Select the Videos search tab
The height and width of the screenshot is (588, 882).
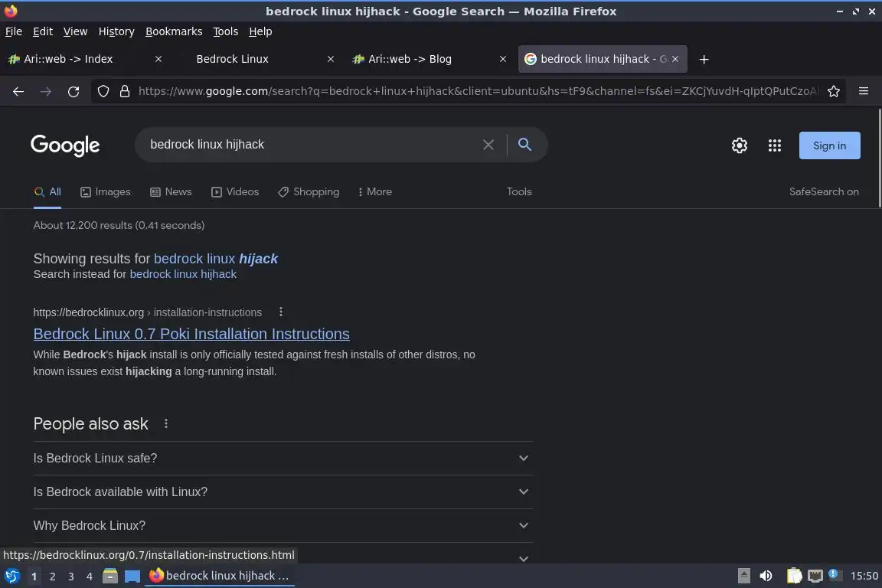[235, 192]
